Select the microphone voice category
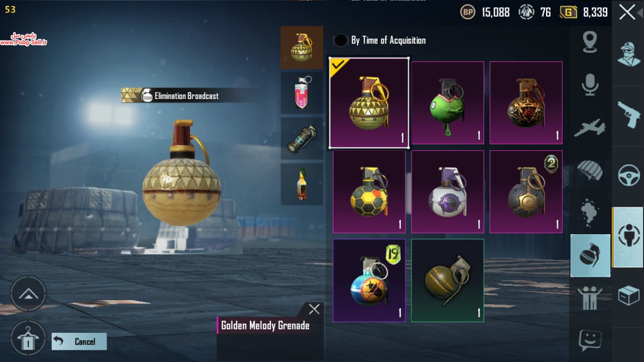 590,85
